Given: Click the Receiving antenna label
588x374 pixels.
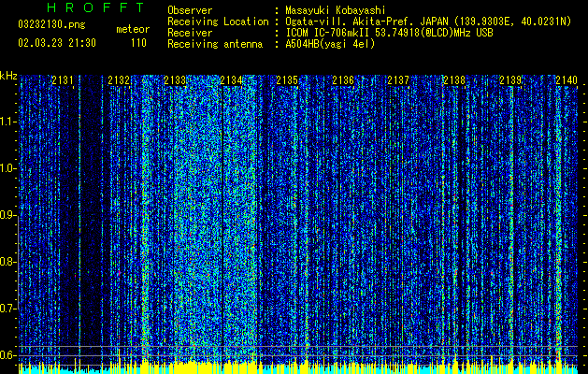Looking at the screenshot, I should (x=215, y=44).
